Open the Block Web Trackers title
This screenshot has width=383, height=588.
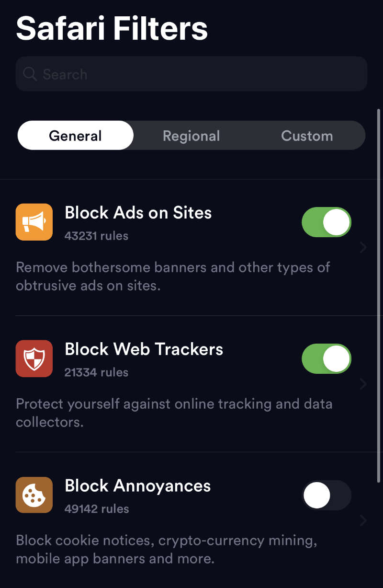[144, 349]
